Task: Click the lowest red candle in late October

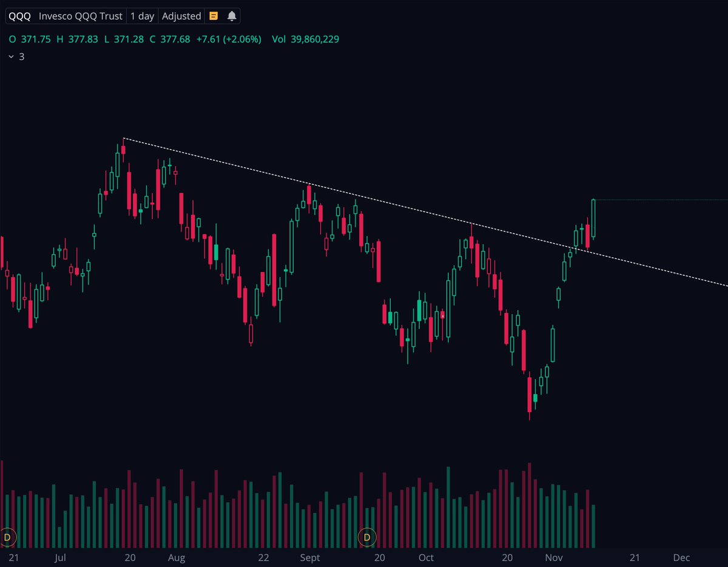Action: (x=530, y=395)
